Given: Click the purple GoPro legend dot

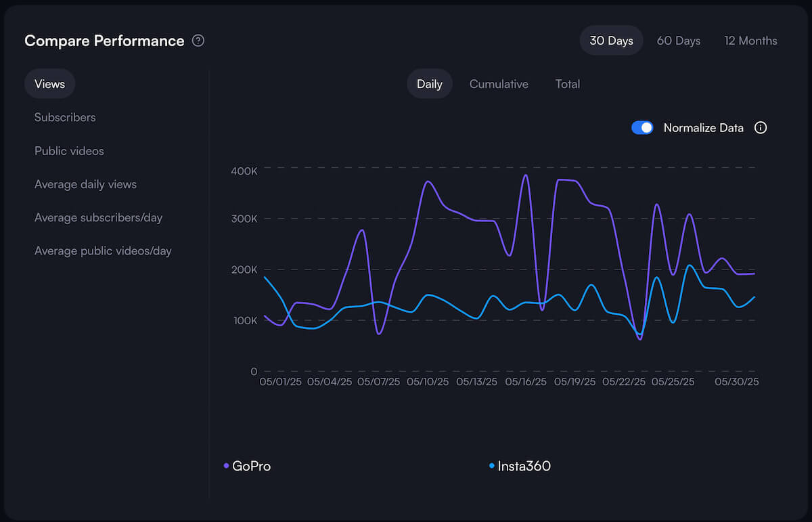Looking at the screenshot, I should click(x=225, y=465).
